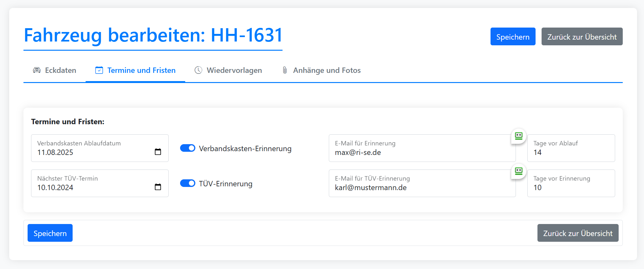The width and height of the screenshot is (644, 269).
Task: Focus the E-Mail für Erinnerung field
Action: coord(419,152)
